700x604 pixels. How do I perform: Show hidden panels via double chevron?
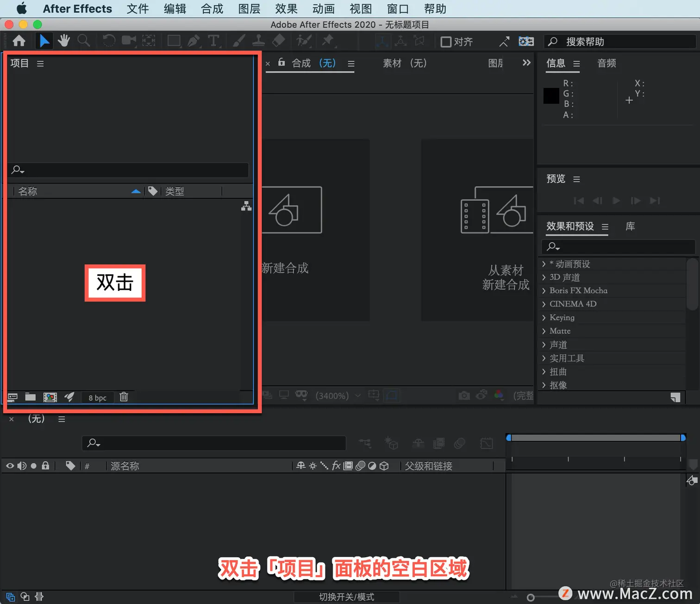point(526,63)
